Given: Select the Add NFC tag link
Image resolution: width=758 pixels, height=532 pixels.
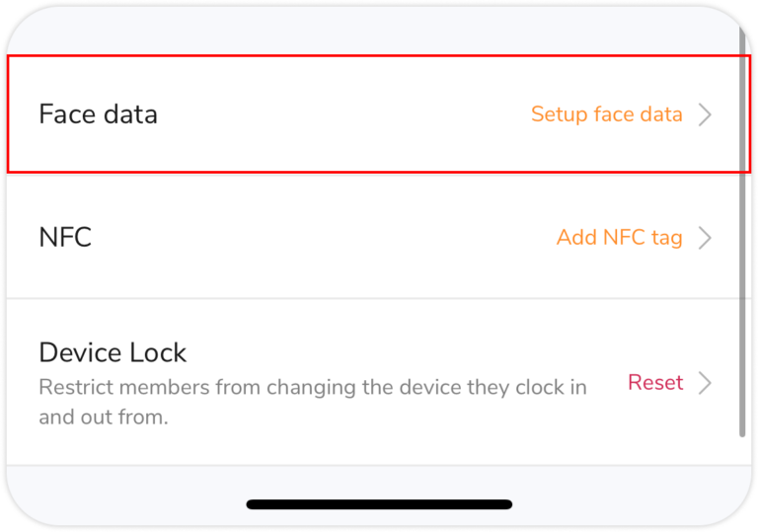Looking at the screenshot, I should (619, 238).
